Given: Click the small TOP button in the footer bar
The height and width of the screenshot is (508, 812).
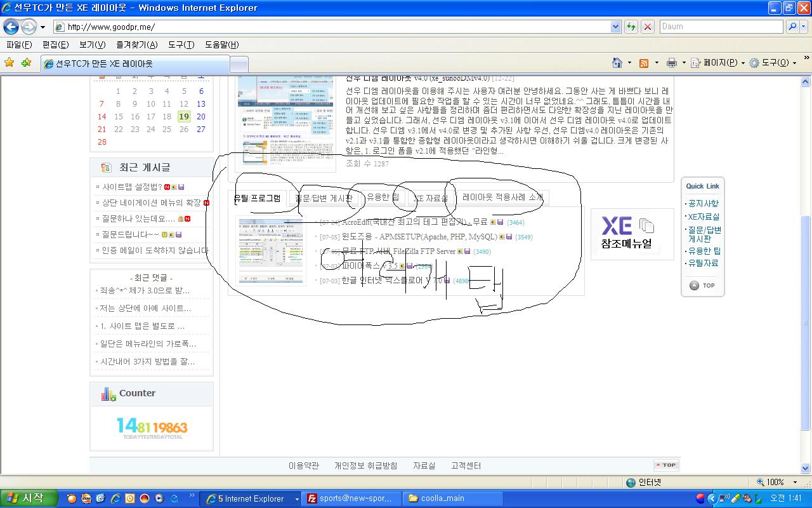Looking at the screenshot, I should tap(666, 465).
